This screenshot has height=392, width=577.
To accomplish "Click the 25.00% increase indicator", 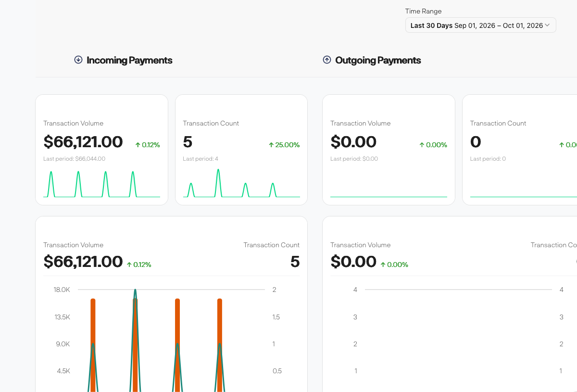I will point(284,145).
